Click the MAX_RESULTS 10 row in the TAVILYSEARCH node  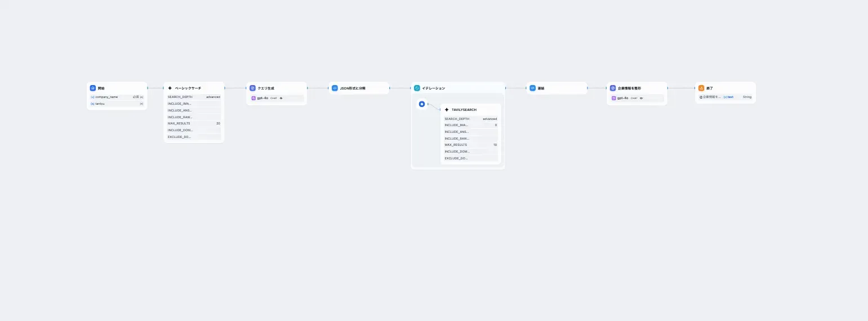pos(470,145)
